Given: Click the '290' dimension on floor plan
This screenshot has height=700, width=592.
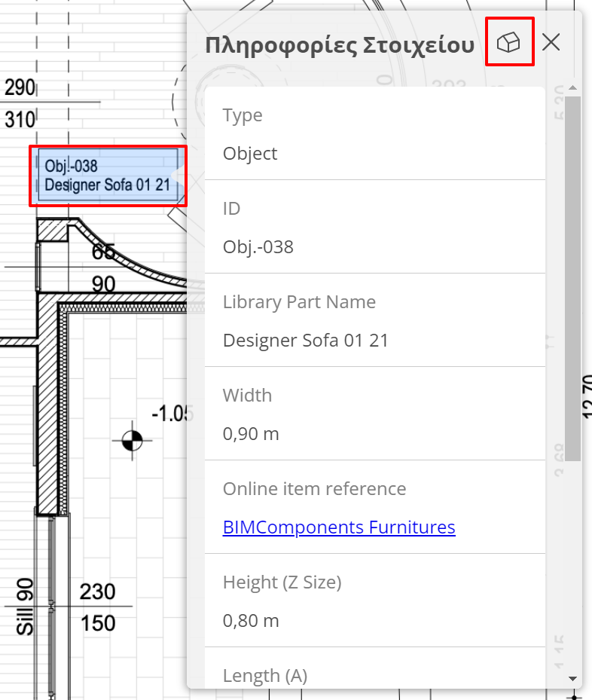Looking at the screenshot, I should coord(20,87).
